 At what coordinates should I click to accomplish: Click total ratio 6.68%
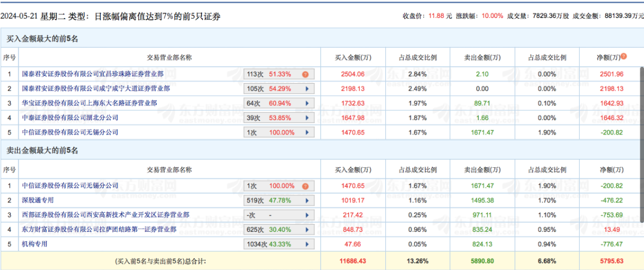pyautogui.click(x=547, y=261)
